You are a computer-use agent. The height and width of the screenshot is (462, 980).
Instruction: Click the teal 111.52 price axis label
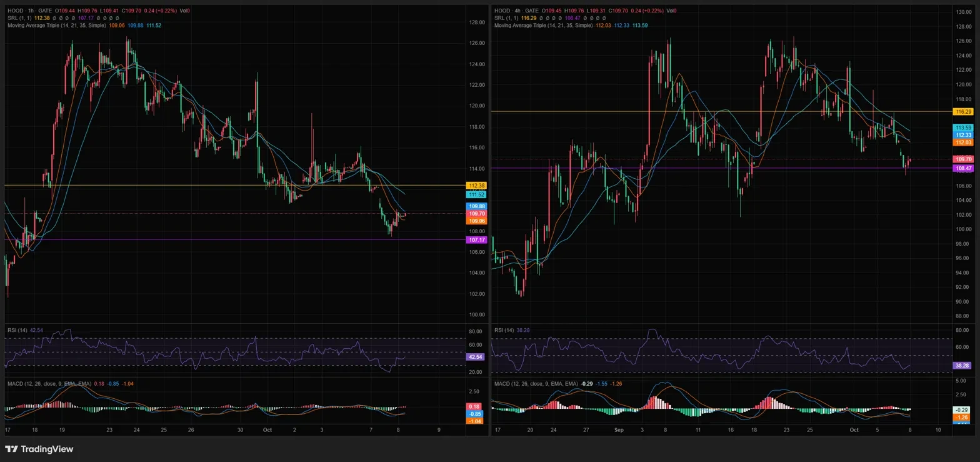(x=477, y=194)
